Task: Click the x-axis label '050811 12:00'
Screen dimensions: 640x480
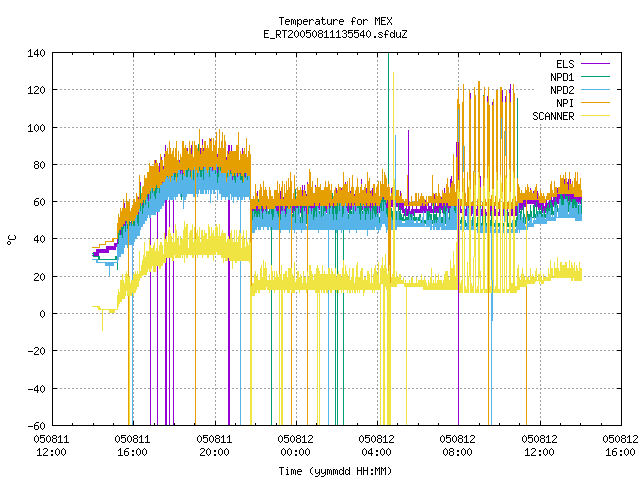Action: pos(51,446)
